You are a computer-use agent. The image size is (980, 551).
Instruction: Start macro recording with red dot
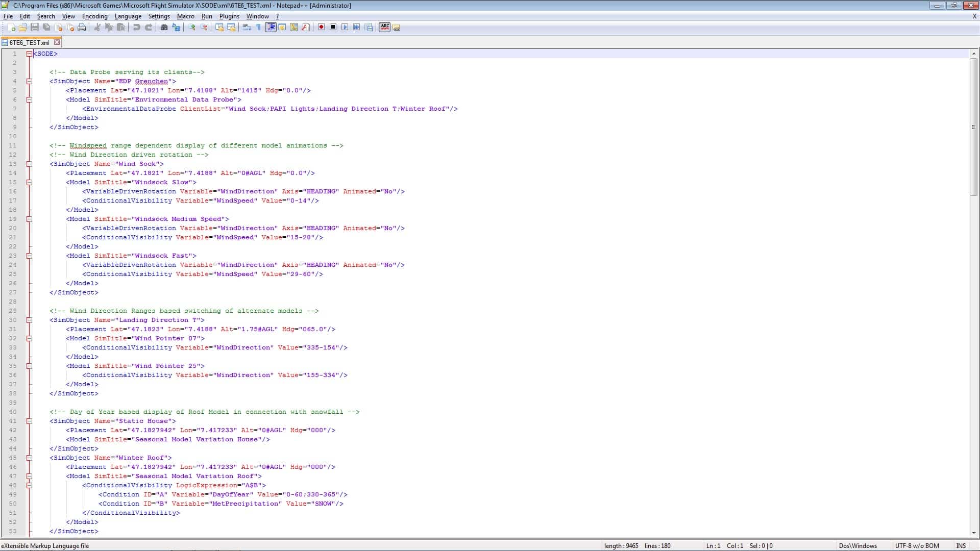[x=321, y=27]
